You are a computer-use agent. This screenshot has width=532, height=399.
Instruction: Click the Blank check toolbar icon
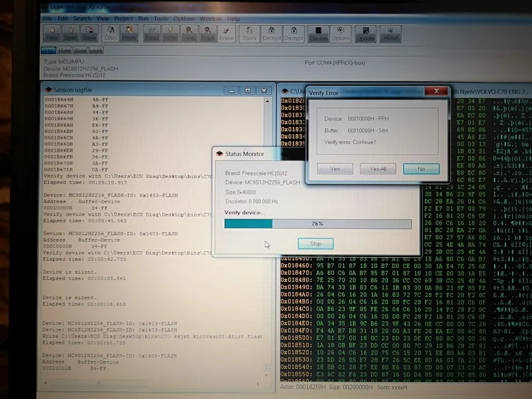208,34
